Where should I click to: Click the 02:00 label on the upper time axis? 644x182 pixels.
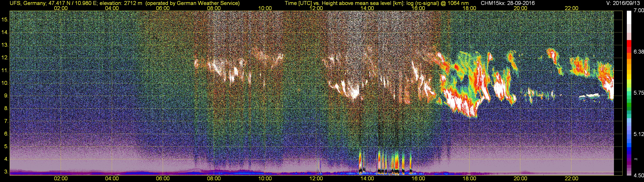[x=61, y=8]
